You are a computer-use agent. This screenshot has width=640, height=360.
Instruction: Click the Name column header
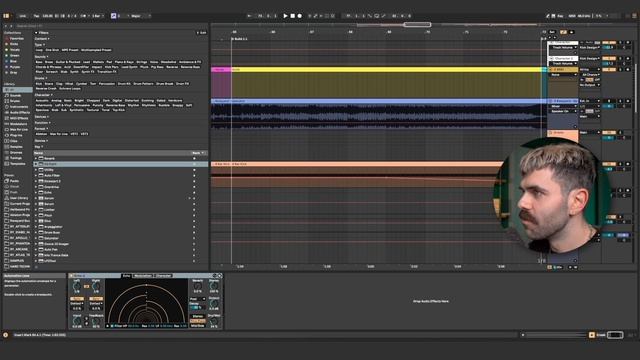click(x=112, y=153)
